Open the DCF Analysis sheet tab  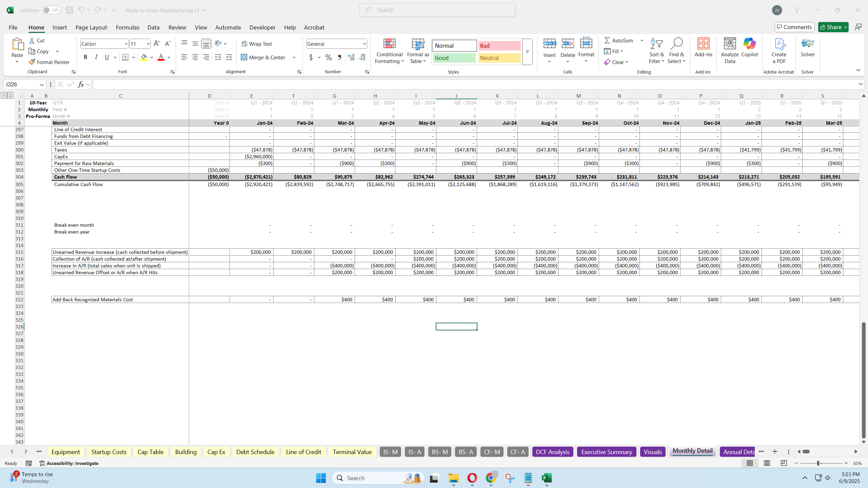pos(552,452)
